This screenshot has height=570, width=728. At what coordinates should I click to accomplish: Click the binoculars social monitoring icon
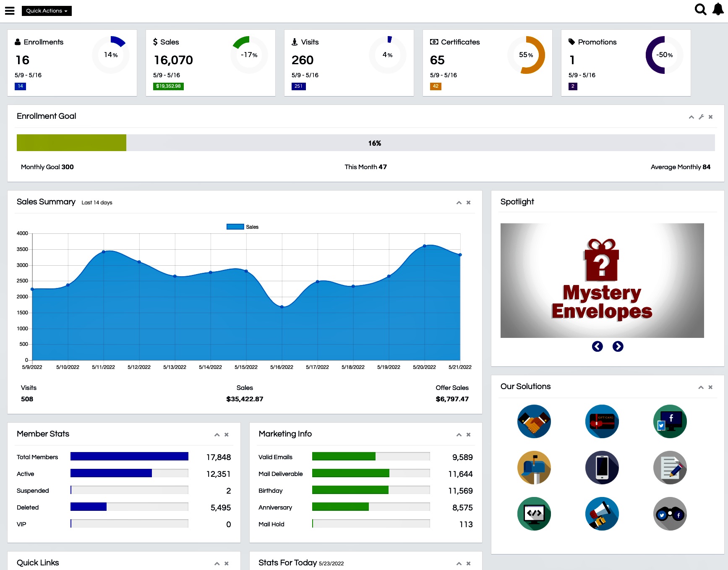[x=670, y=514]
